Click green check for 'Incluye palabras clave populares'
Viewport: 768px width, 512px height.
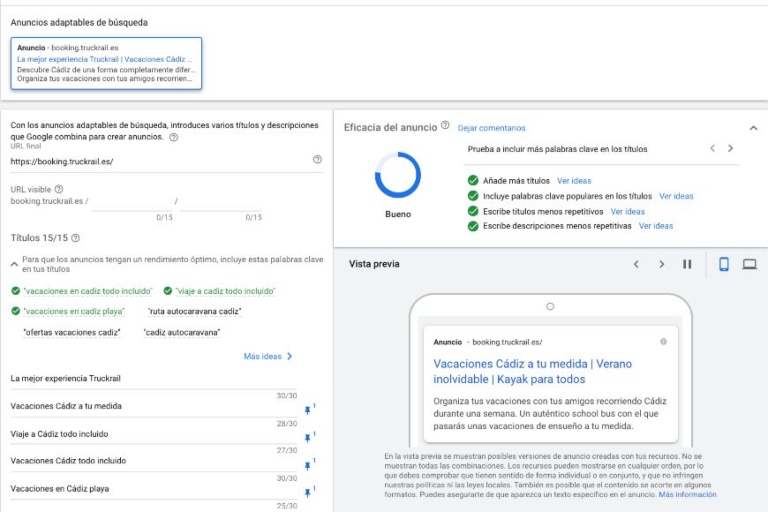point(473,196)
